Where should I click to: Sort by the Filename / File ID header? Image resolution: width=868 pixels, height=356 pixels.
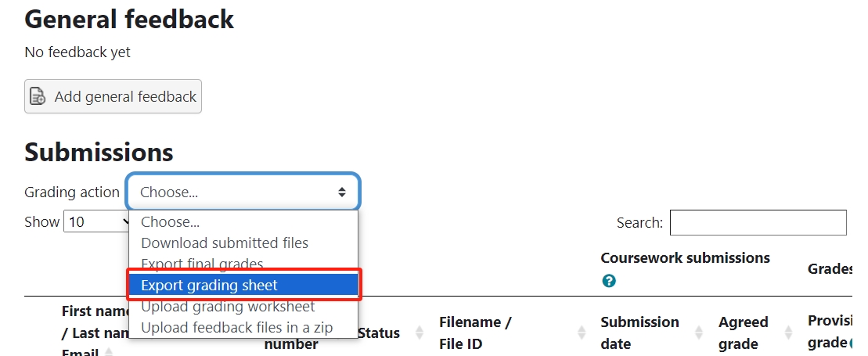pos(474,333)
